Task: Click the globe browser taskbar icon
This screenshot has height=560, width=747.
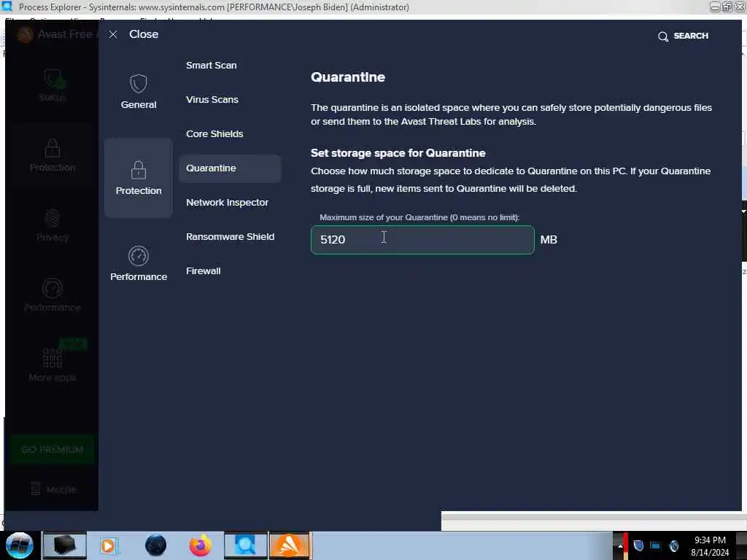Action: point(156,545)
